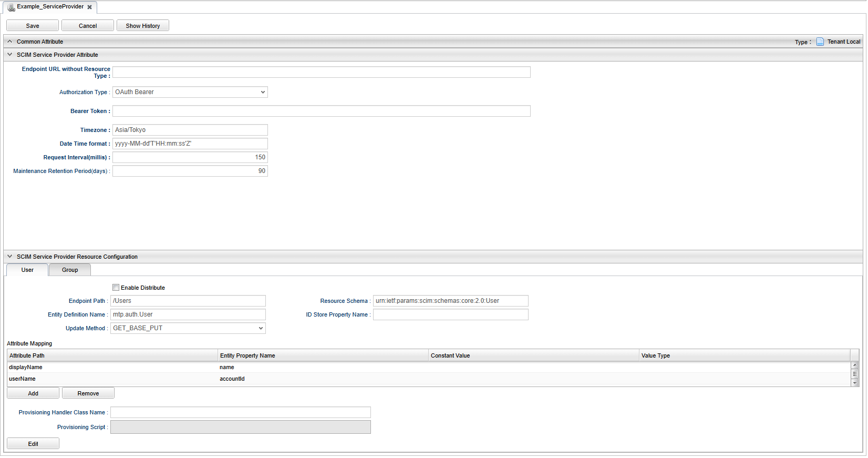Screen dimensions: 868x458
Task: Focus the Endpoint URL without Resource Type field
Action: coord(322,72)
